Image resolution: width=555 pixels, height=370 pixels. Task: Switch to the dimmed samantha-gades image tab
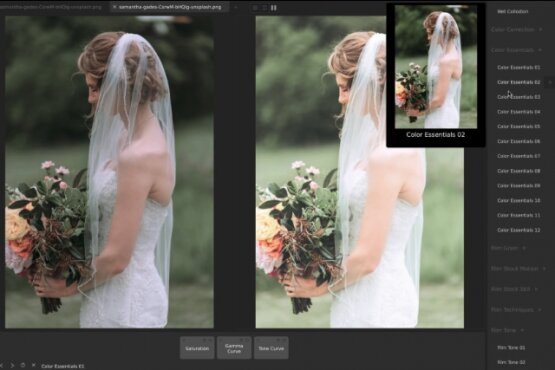pyautogui.click(x=51, y=7)
